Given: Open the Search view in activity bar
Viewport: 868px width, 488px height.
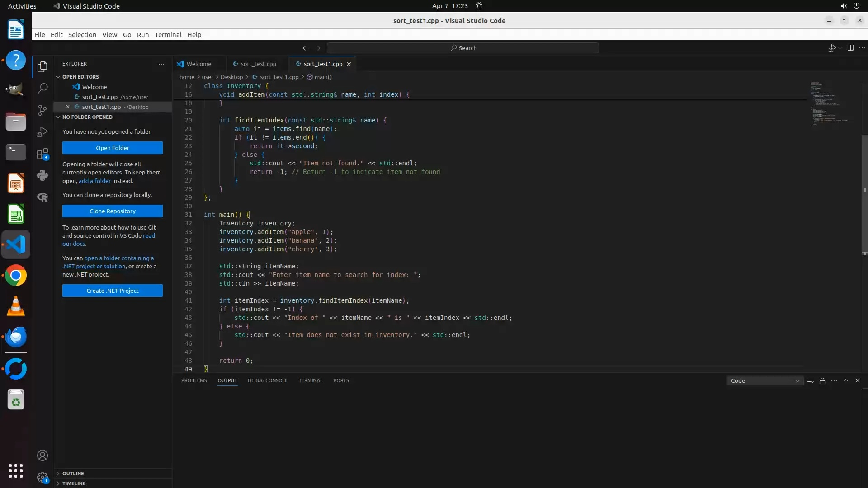Looking at the screenshot, I should 42,88.
